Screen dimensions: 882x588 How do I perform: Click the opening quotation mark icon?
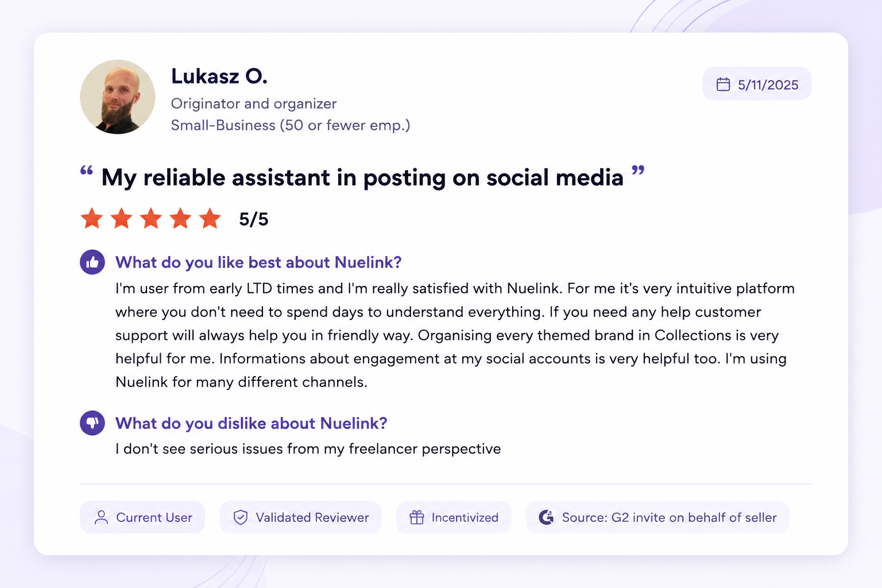coord(87,170)
